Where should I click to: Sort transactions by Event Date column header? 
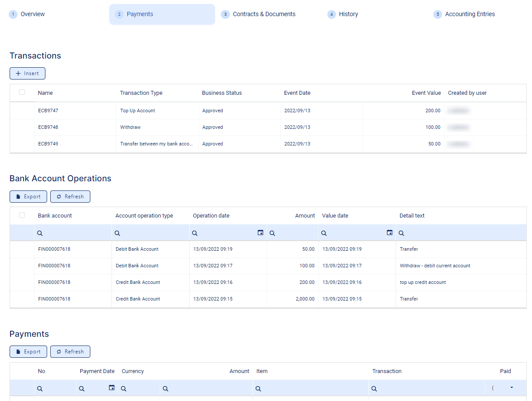point(297,93)
